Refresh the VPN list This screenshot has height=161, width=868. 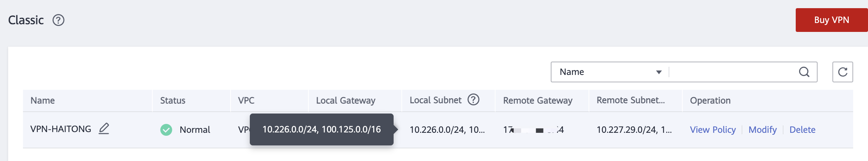(843, 72)
